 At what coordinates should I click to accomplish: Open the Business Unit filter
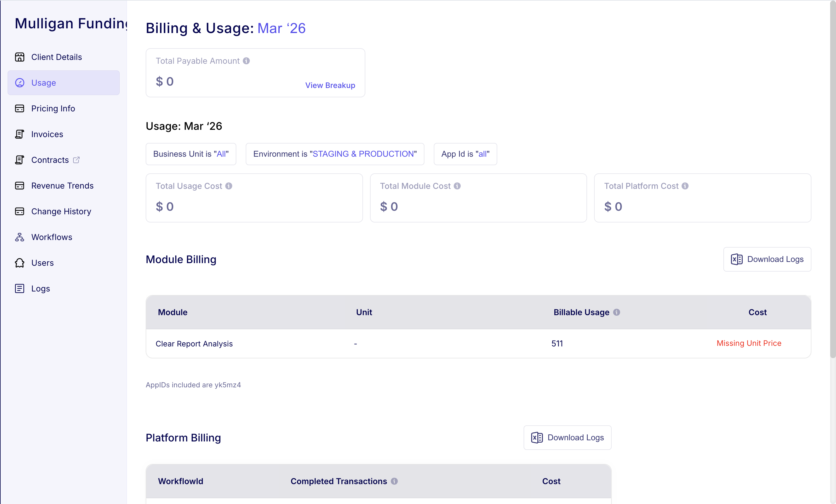click(x=191, y=154)
